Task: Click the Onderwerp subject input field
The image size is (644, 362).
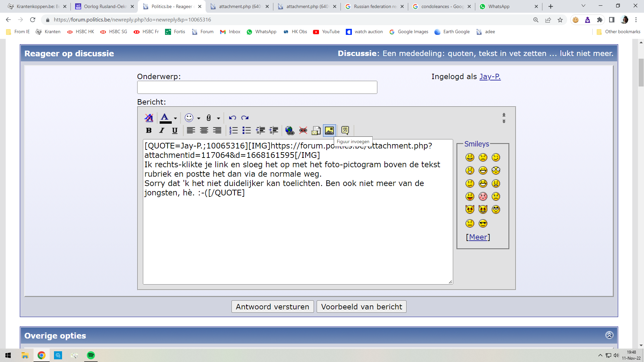Action: tap(257, 87)
